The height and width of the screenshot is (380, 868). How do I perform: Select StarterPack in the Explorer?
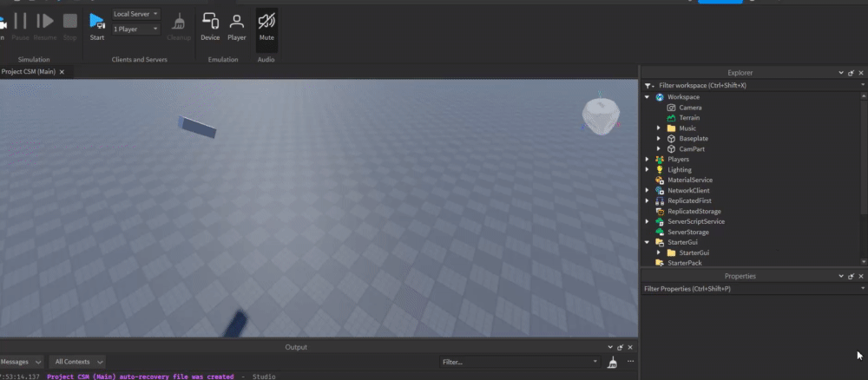coord(685,263)
